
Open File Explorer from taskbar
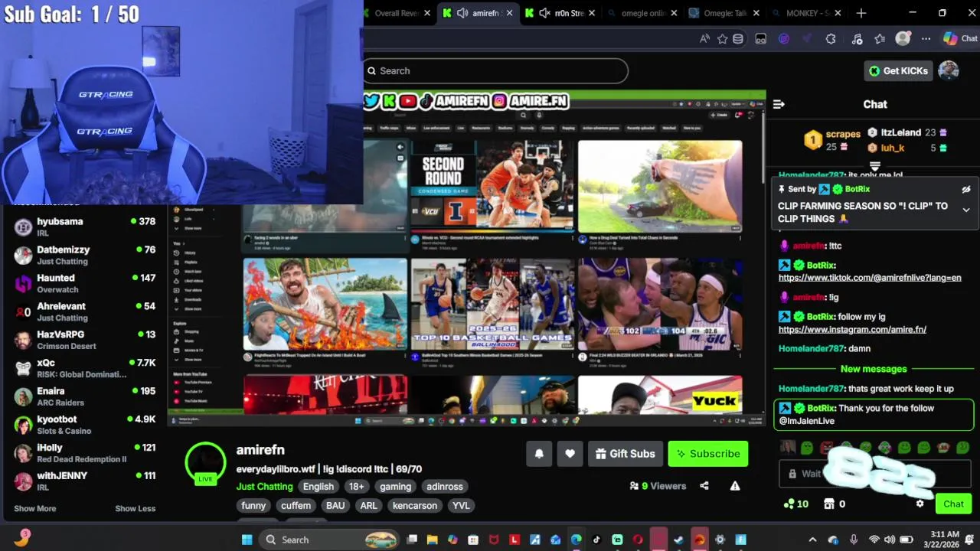click(x=432, y=540)
